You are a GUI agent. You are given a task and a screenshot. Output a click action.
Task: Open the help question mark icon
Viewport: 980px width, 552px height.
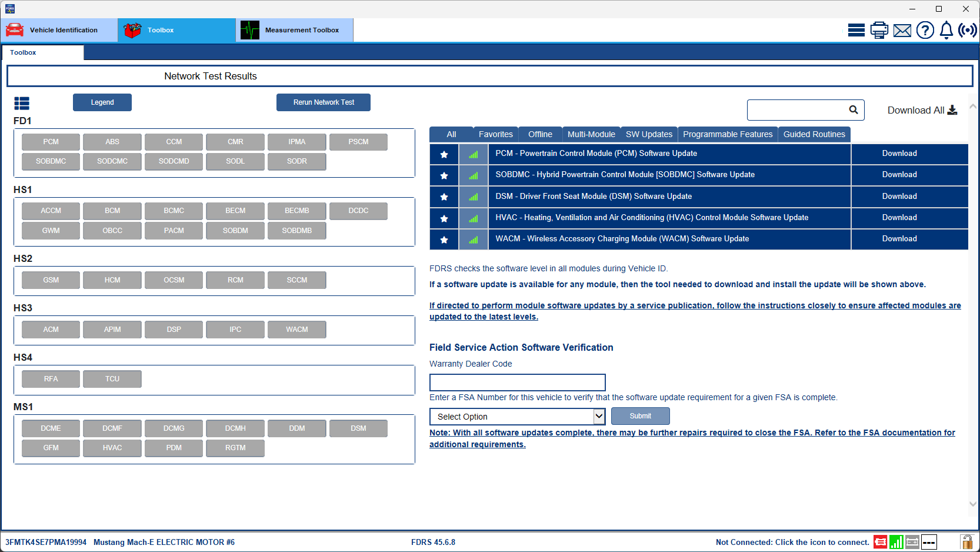tap(925, 30)
